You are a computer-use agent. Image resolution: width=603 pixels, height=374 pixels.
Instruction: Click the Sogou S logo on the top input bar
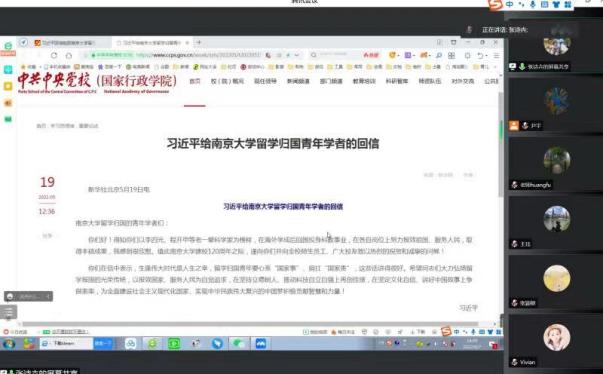495,5
